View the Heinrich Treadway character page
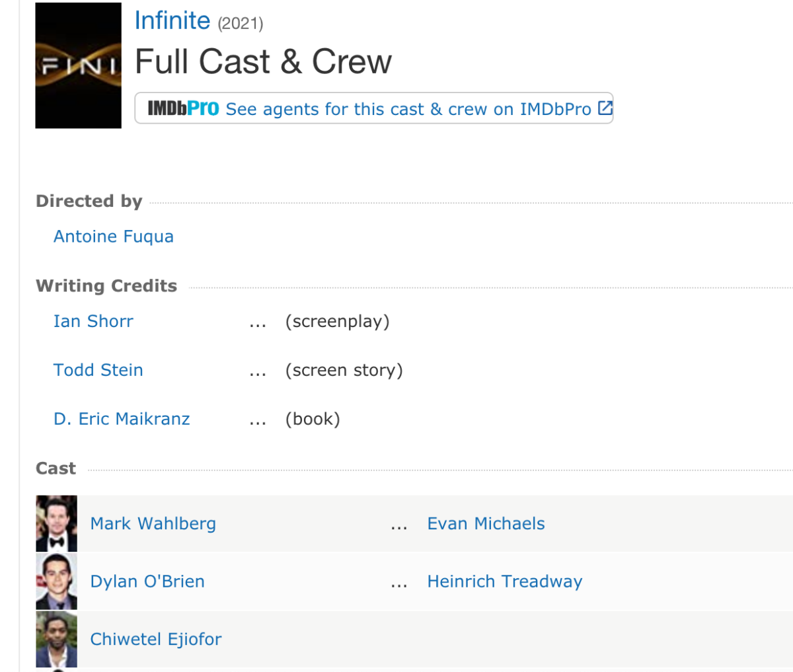The width and height of the screenshot is (793, 672). pyautogui.click(x=504, y=581)
